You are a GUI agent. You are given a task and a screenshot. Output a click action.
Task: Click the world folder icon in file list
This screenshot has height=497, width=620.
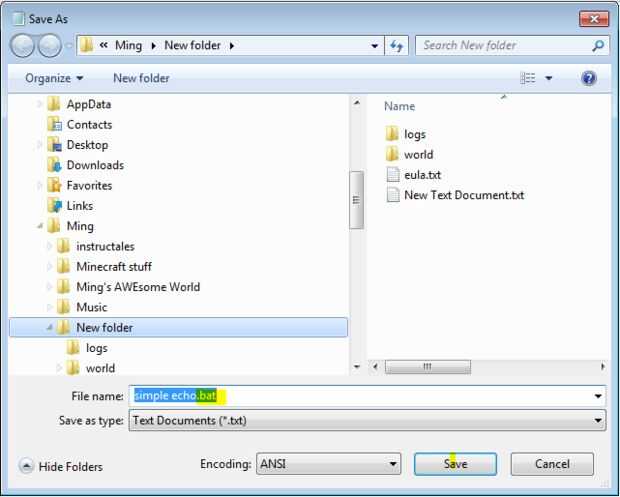392,154
